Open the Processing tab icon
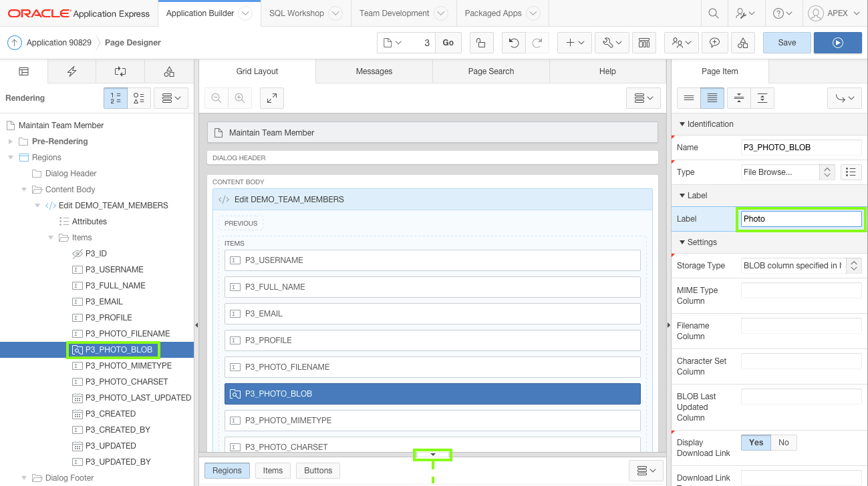This screenshot has width=868, height=486. [x=120, y=71]
